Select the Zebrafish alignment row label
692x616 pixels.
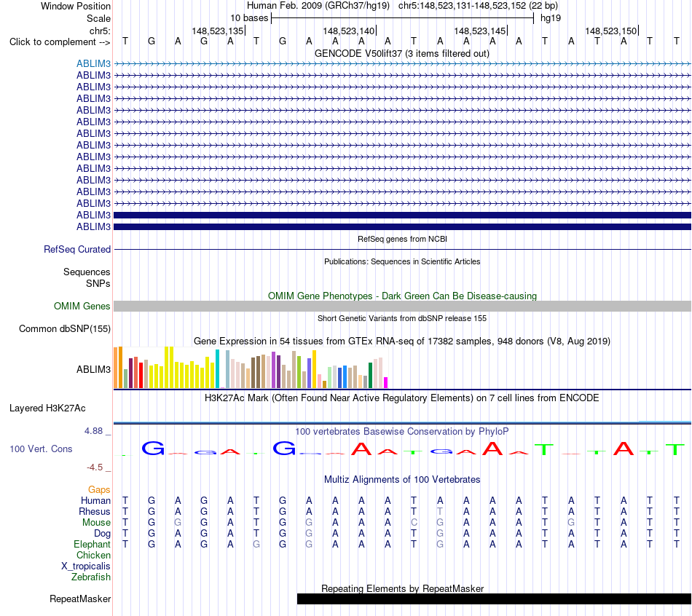(91, 577)
